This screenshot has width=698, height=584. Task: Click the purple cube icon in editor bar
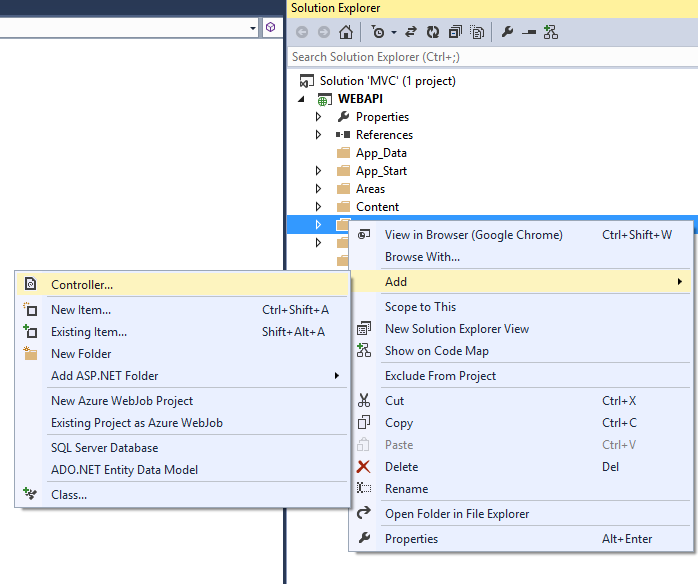pos(271,28)
